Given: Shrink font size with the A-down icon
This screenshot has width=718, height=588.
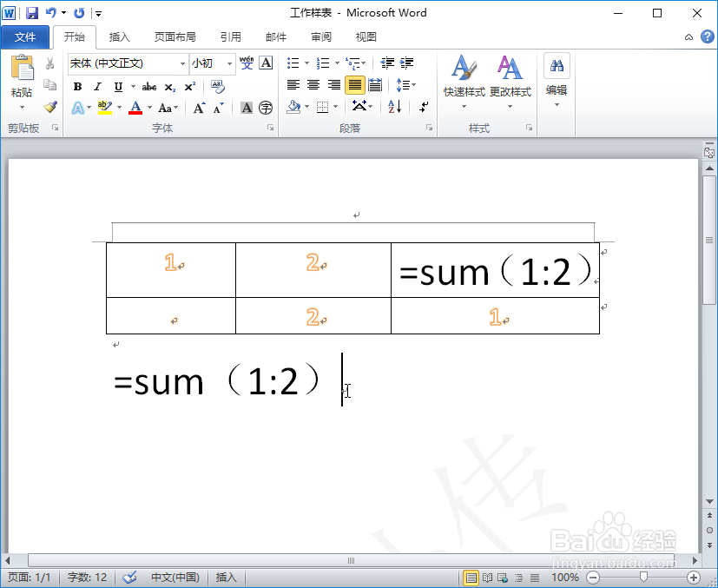Looking at the screenshot, I should [x=219, y=108].
